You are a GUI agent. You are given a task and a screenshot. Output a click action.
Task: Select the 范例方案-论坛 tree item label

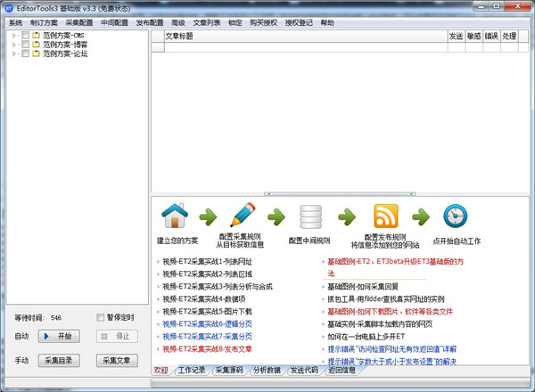coord(65,53)
